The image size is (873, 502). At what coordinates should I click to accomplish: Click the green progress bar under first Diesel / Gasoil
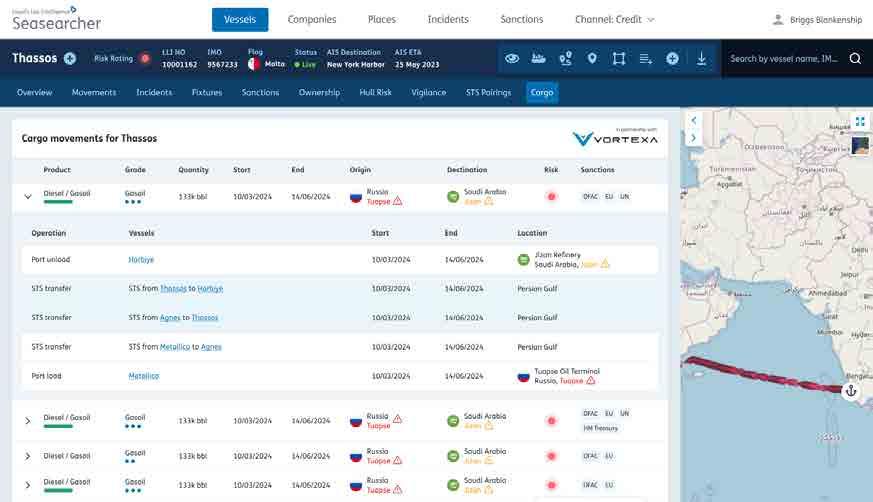pos(58,202)
